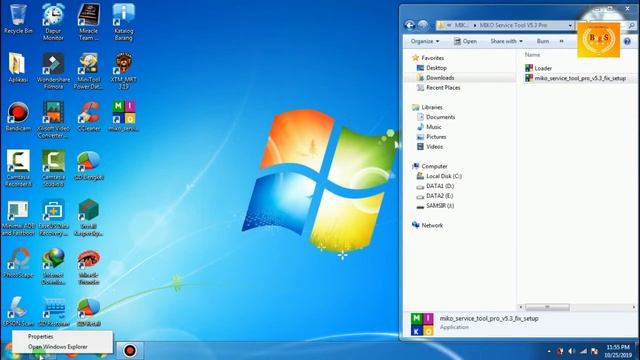This screenshot has height=360, width=640.
Task: Click the Name column header
Action: [532, 55]
